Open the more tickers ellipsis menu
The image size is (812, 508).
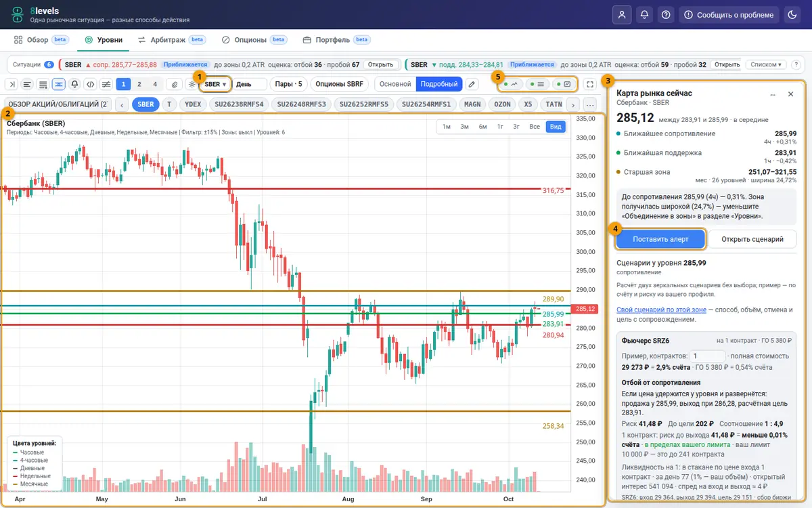(x=590, y=104)
